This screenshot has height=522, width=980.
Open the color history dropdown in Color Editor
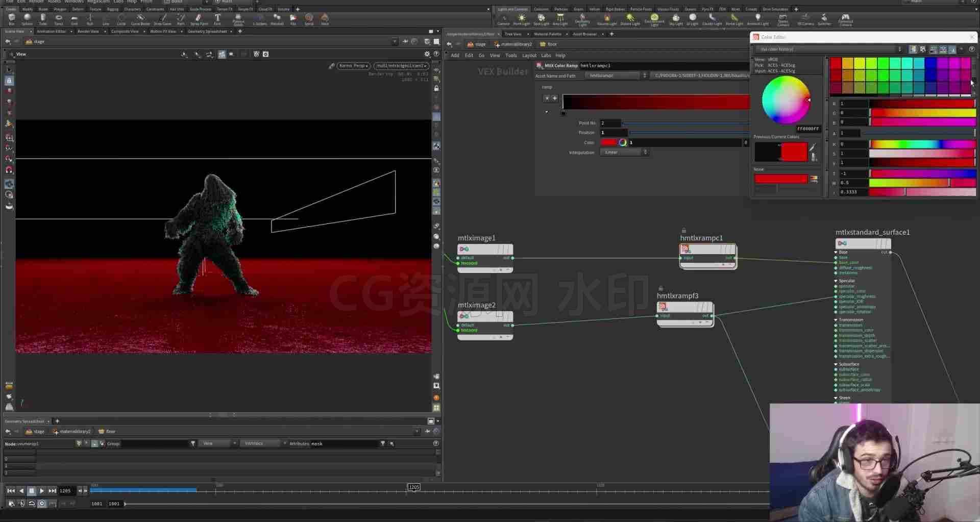point(829,49)
